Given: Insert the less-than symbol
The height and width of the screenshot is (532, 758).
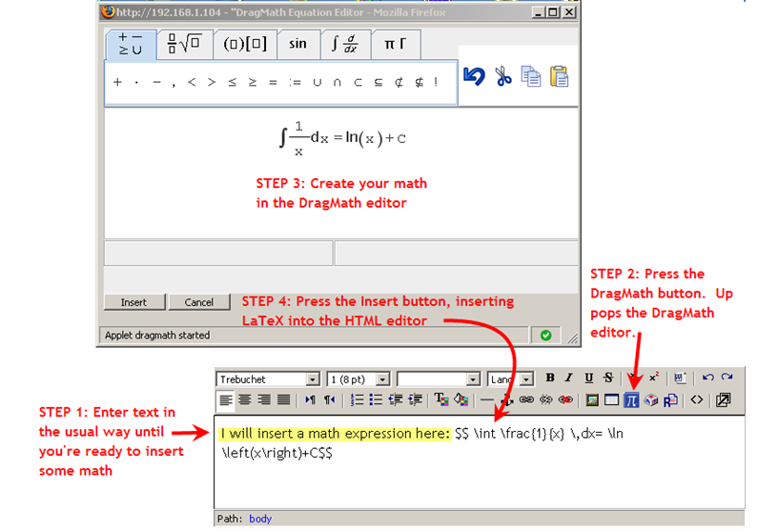Looking at the screenshot, I should [x=192, y=82].
